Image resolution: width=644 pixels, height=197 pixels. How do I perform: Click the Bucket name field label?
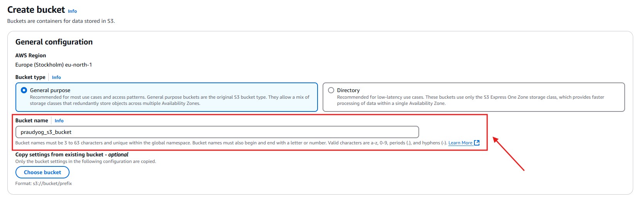point(32,121)
